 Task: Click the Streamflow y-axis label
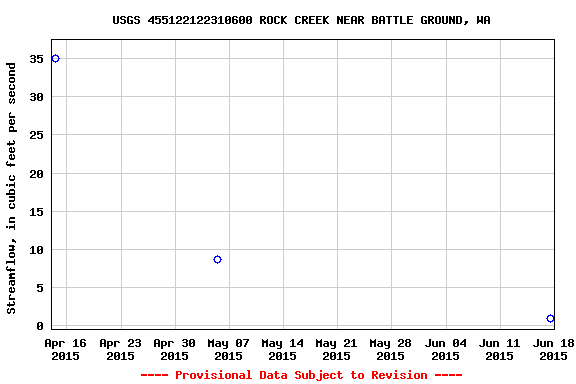pyautogui.click(x=11, y=188)
